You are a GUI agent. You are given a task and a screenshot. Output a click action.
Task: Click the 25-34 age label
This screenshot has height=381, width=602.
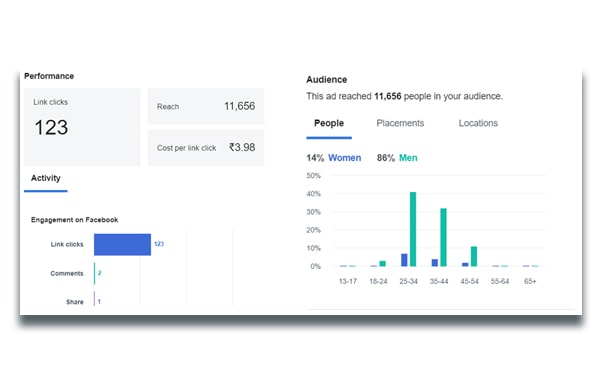pyautogui.click(x=408, y=282)
